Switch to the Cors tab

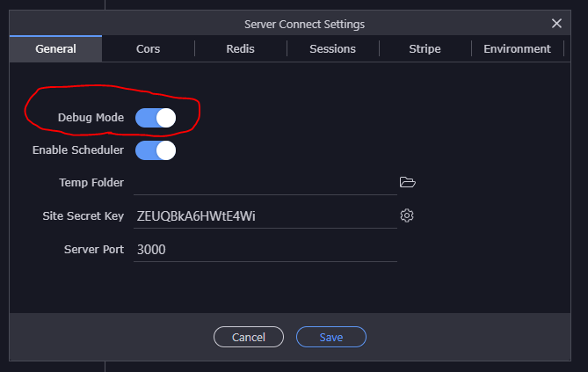(149, 49)
